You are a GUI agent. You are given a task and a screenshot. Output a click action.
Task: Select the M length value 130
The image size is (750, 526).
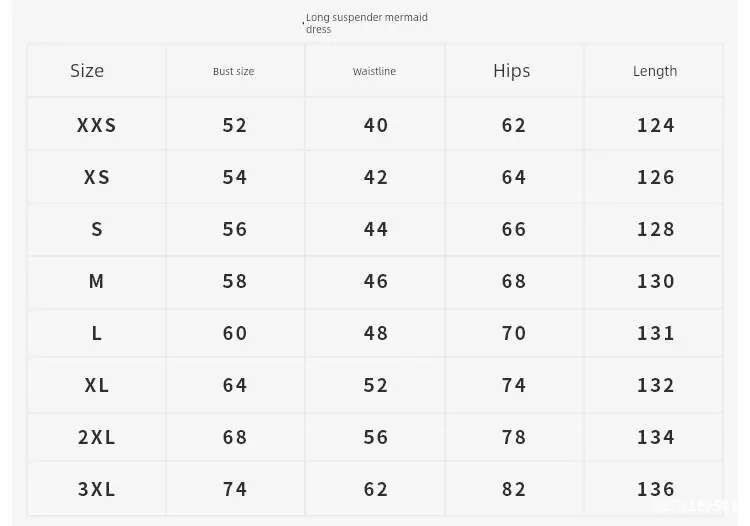[x=655, y=281]
